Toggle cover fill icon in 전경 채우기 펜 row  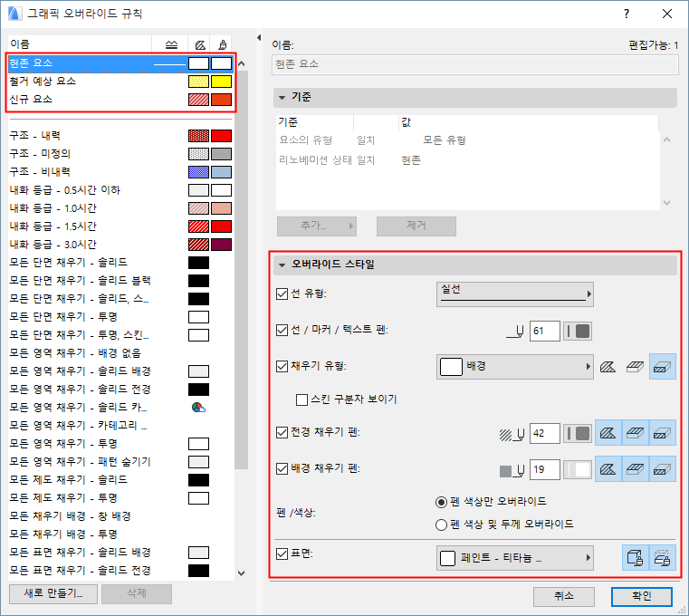click(x=635, y=433)
